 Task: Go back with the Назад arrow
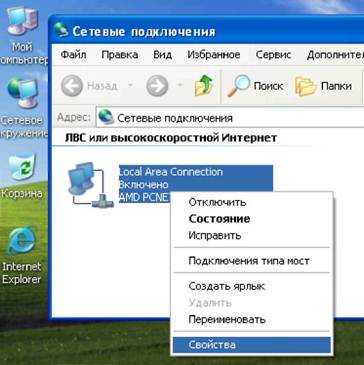pos(71,86)
